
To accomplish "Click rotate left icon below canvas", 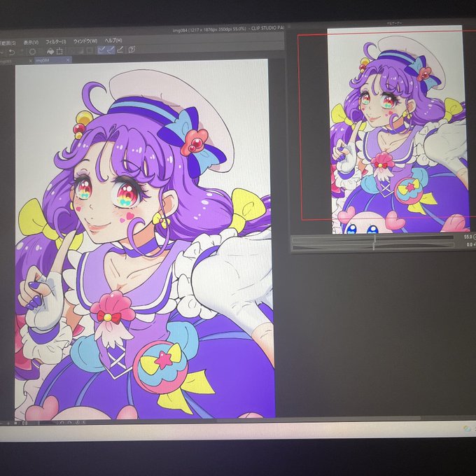I will tap(62, 423).
